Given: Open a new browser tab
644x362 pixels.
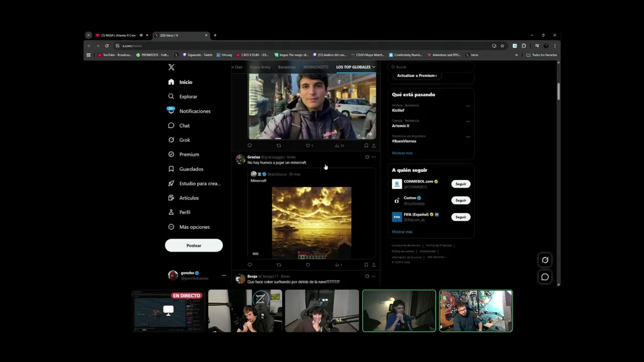Looking at the screenshot, I should tap(215, 35).
